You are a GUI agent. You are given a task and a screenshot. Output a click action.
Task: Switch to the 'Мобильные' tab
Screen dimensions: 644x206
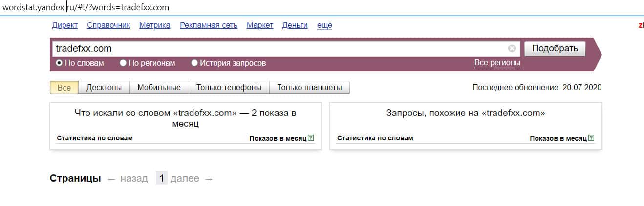click(x=159, y=88)
